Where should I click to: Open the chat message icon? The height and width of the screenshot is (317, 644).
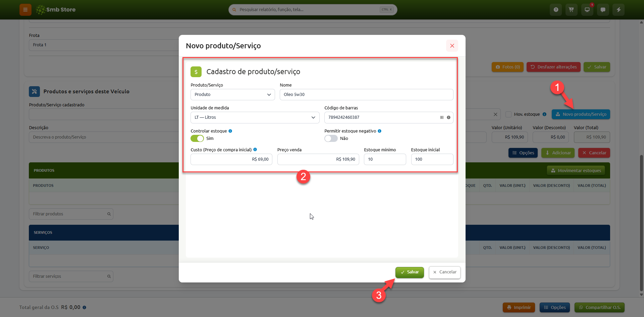click(x=603, y=10)
